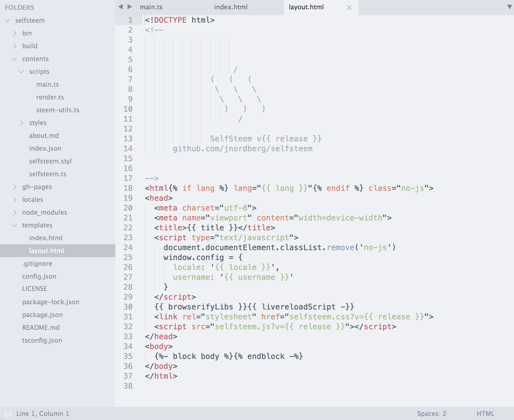Go back with the tab left arrow
The image size is (514, 420).
[x=120, y=7]
